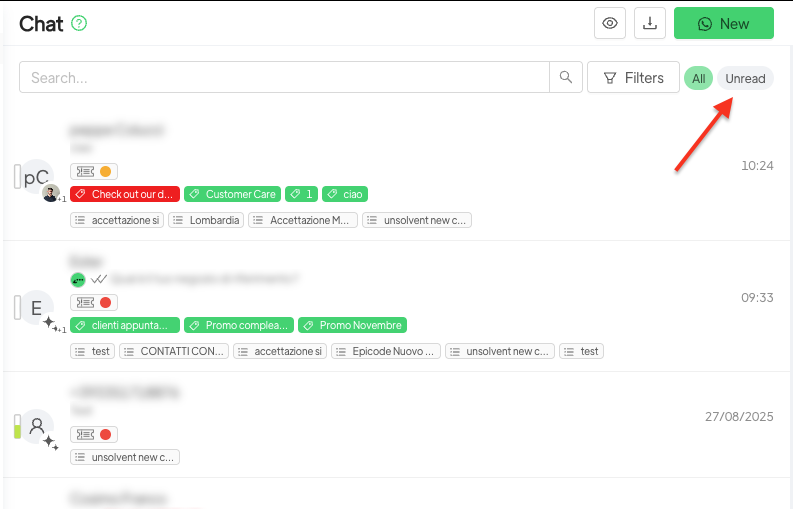Viewport: 793px width, 509px height.
Task: Click the E contact avatar
Action: 37,308
